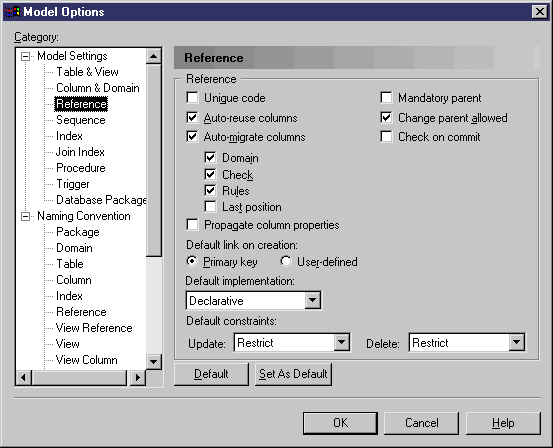Image resolution: width=553 pixels, height=448 pixels.
Task: Collapse the Model Settings tree node
Action: [25, 56]
